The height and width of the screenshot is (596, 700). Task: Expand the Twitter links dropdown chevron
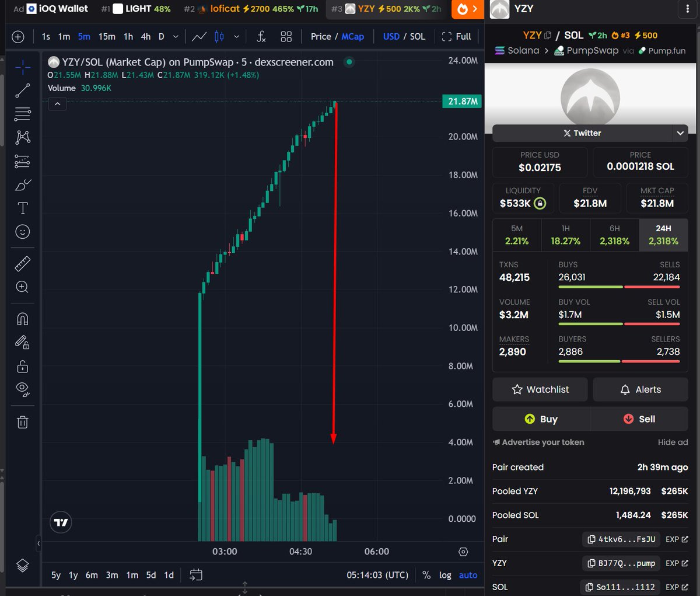point(680,133)
